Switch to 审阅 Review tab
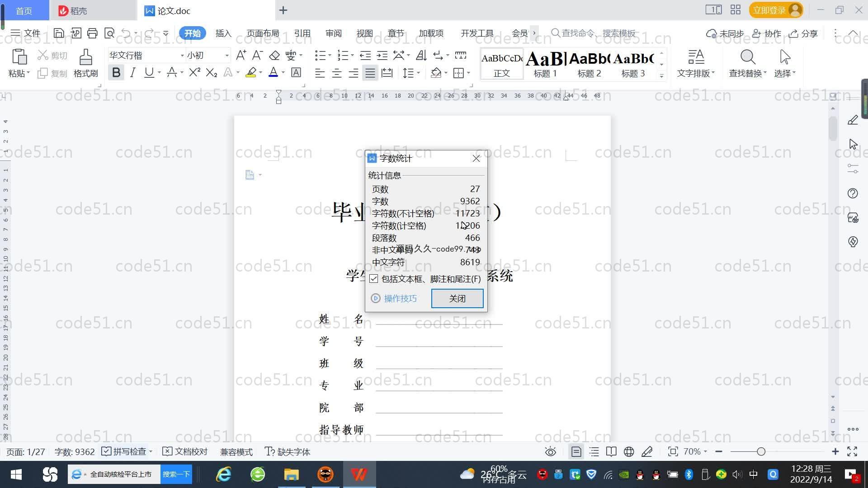Image resolution: width=868 pixels, height=488 pixels. click(334, 33)
